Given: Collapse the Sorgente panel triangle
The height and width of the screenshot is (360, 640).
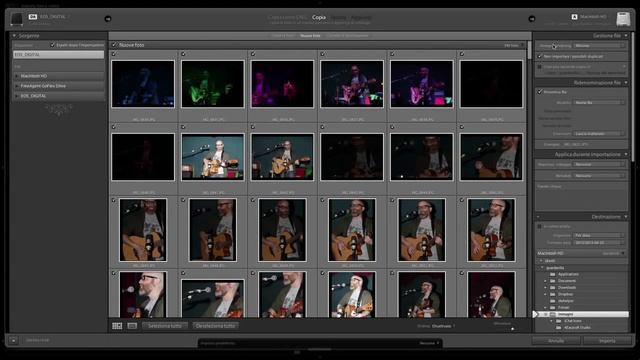Looking at the screenshot, I should pyautogui.click(x=14, y=36).
